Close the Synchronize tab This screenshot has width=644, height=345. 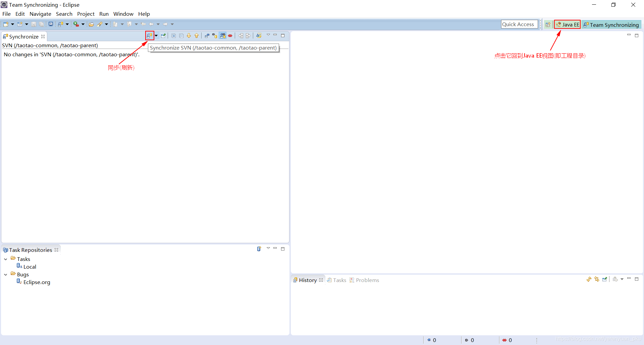click(43, 37)
